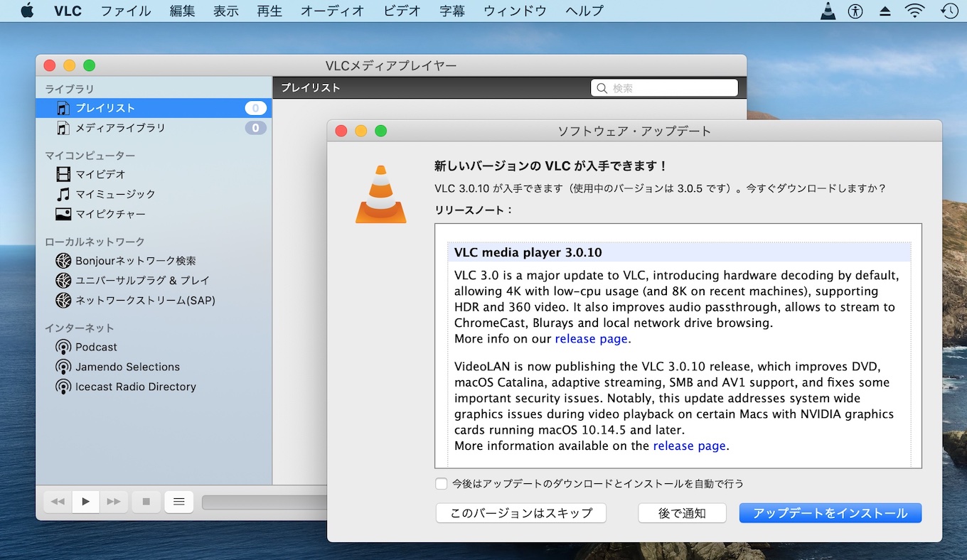
Task: Select メディアライブラリ in the sidebar
Action: coord(154,128)
